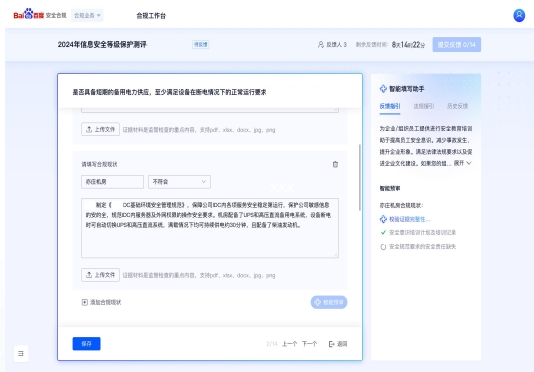The height and width of the screenshot is (372, 534).
Task: Go to 合规工作台 in the header
Action: click(x=151, y=16)
